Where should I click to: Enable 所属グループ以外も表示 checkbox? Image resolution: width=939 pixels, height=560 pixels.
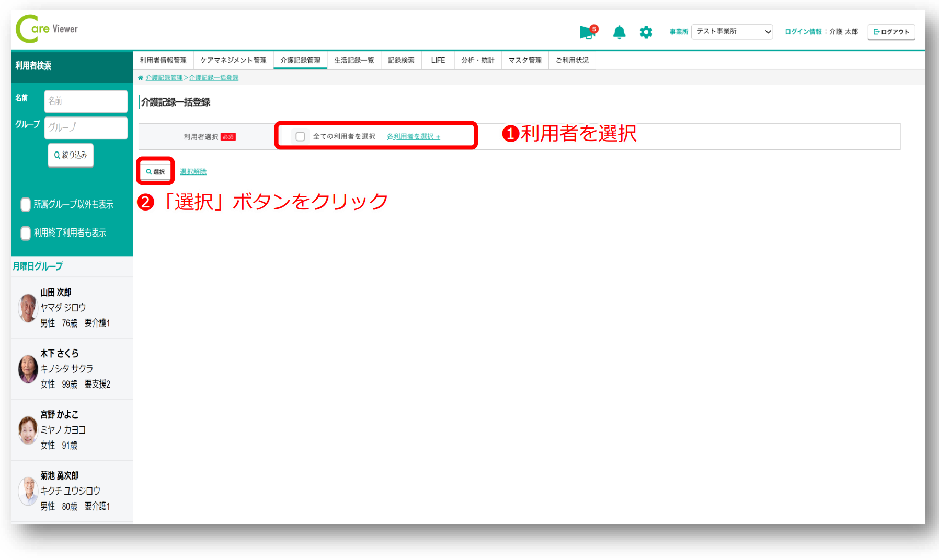pos(26,204)
